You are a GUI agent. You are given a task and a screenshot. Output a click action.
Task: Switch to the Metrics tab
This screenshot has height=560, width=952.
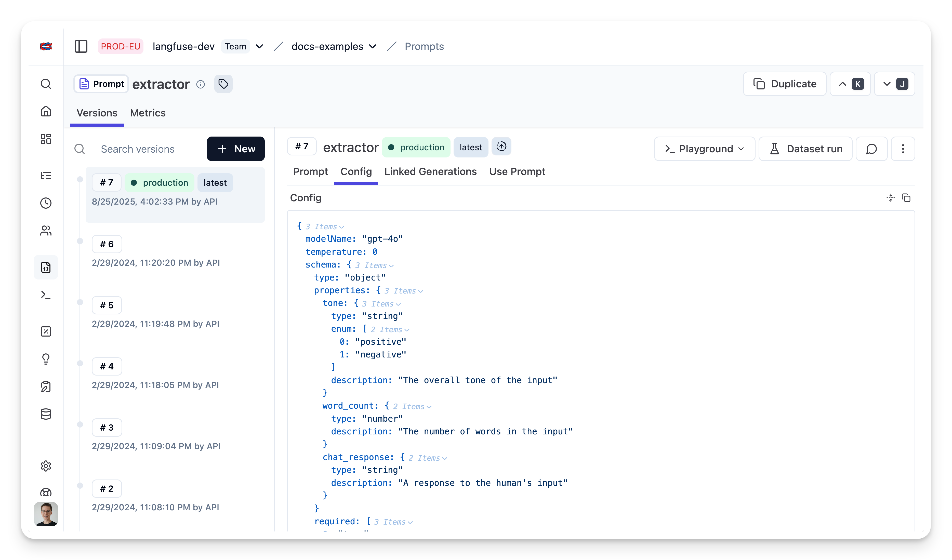point(147,113)
